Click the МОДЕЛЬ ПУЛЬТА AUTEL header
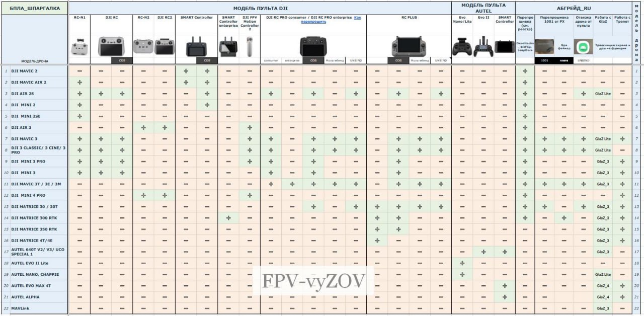This screenshot has width=644, height=316. pyautogui.click(x=483, y=8)
